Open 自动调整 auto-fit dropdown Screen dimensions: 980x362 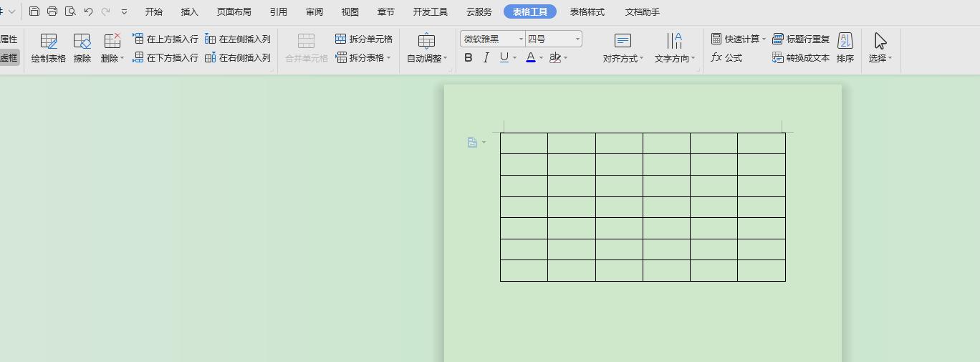(x=427, y=48)
